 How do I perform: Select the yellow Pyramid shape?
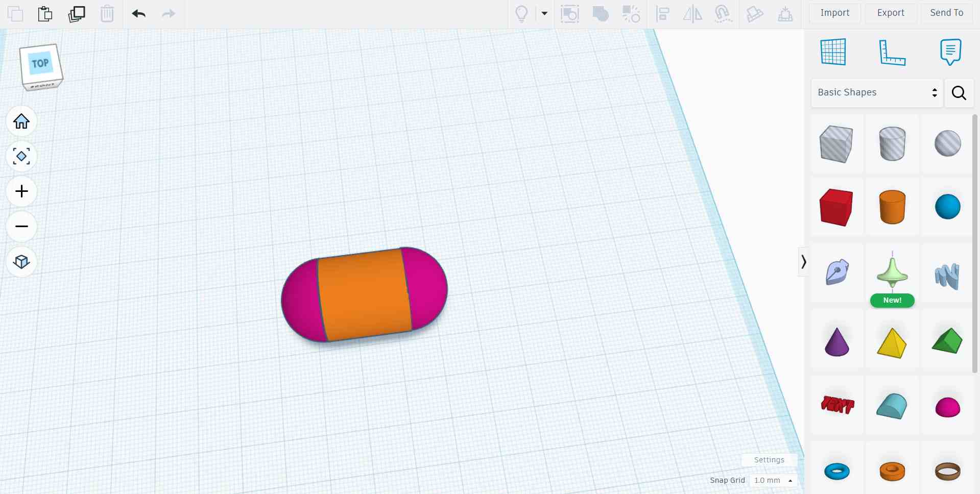coord(892,342)
